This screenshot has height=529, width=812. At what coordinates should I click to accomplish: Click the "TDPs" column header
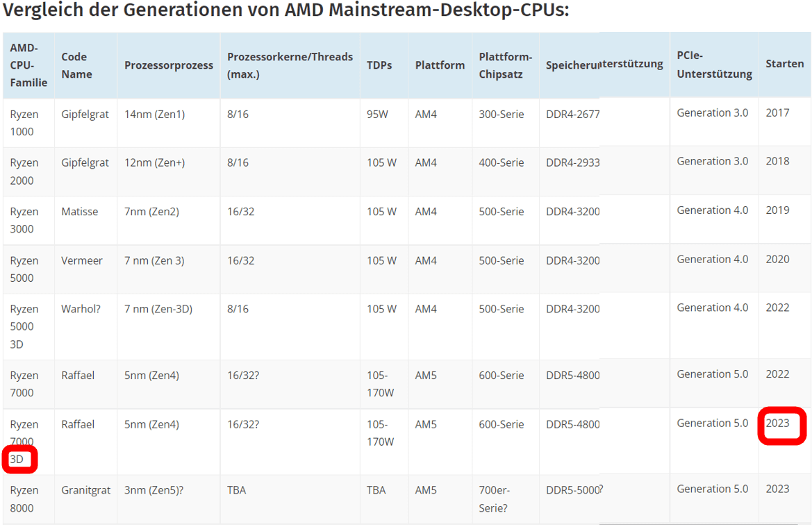coord(379,65)
